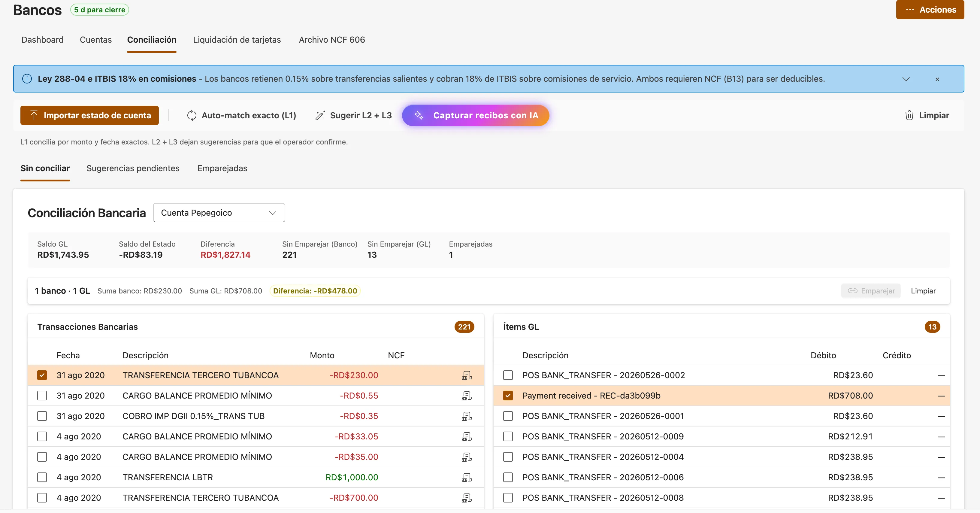Click the 5 d para cierre badge
This screenshot has height=513, width=980.
point(100,10)
